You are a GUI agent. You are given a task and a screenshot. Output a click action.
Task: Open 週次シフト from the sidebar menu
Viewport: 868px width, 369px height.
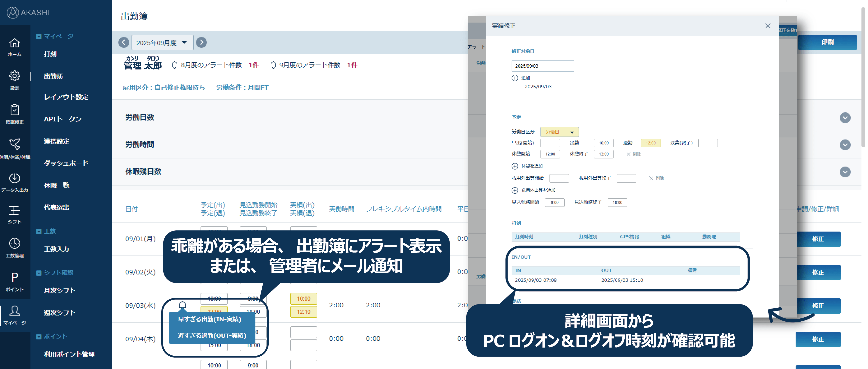coord(59,312)
